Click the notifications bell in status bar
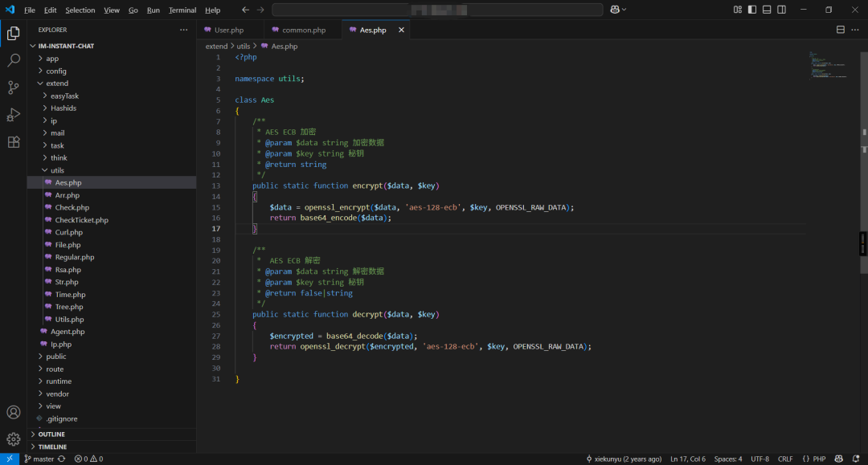The height and width of the screenshot is (465, 868). (857, 459)
